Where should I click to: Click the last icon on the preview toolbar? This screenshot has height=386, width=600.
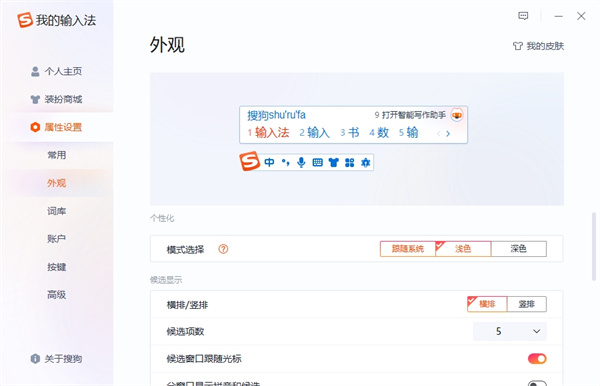pos(366,163)
